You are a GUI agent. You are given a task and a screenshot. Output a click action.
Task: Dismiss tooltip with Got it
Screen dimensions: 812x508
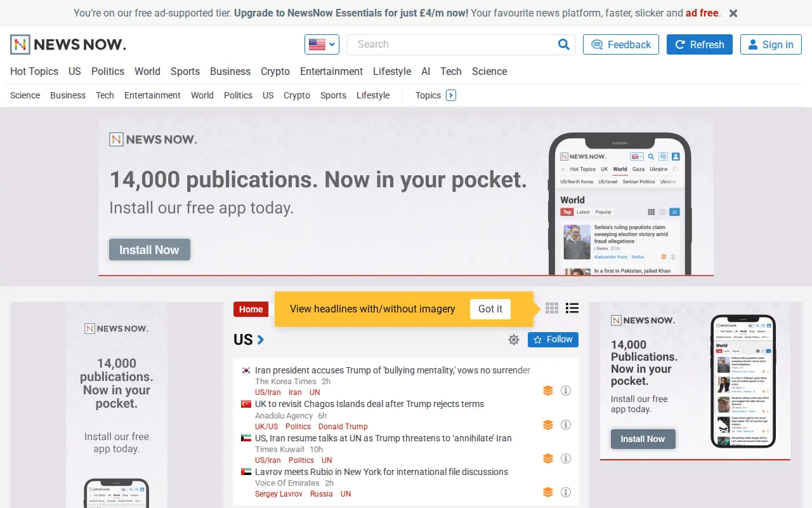pos(490,309)
